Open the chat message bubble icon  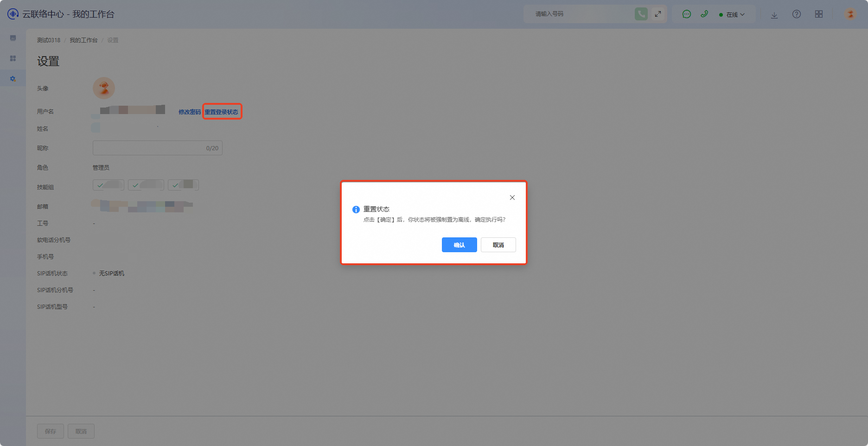click(687, 14)
